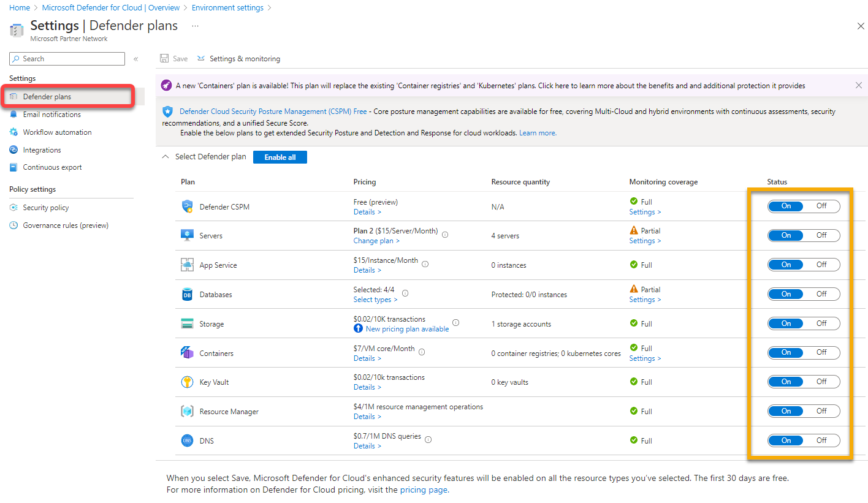Viewport: 868px width, 503px height.
Task: Collapse the settings sidebar panel
Action: (135, 58)
